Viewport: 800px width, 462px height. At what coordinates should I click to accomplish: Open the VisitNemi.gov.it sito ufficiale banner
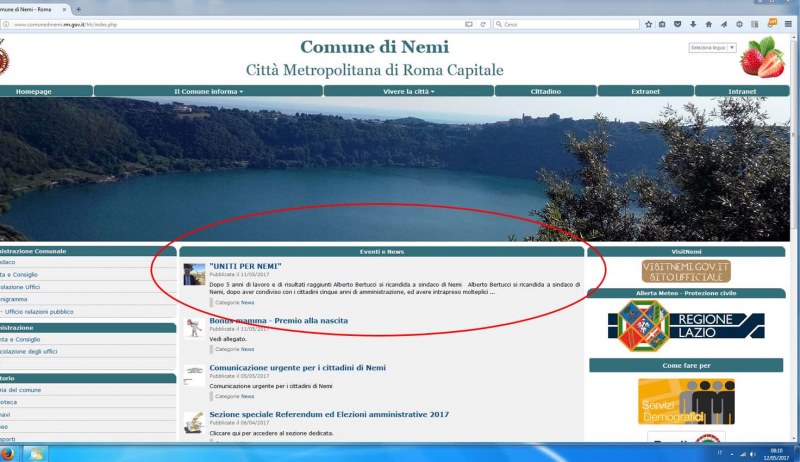point(686,271)
